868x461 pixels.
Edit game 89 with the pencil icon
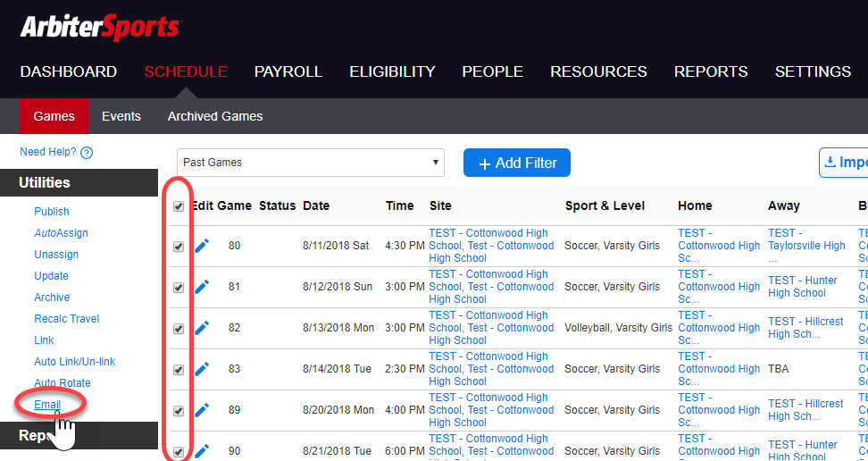pyautogui.click(x=202, y=409)
